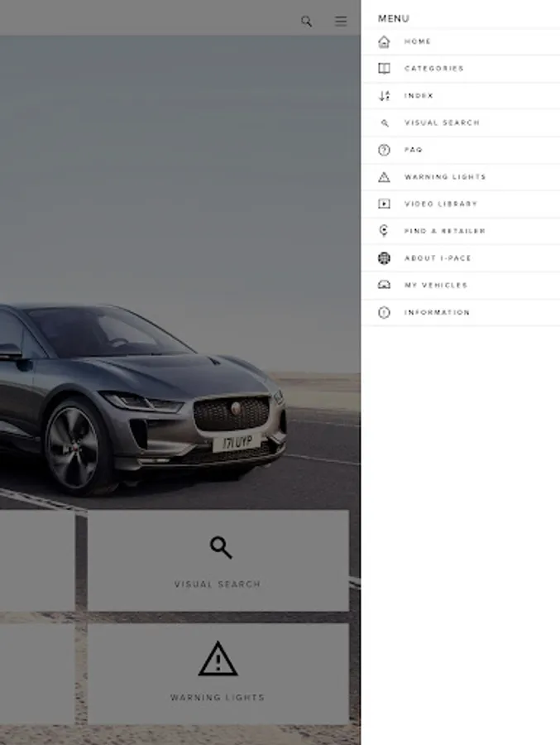Open FAQ menu entry

coord(461,150)
